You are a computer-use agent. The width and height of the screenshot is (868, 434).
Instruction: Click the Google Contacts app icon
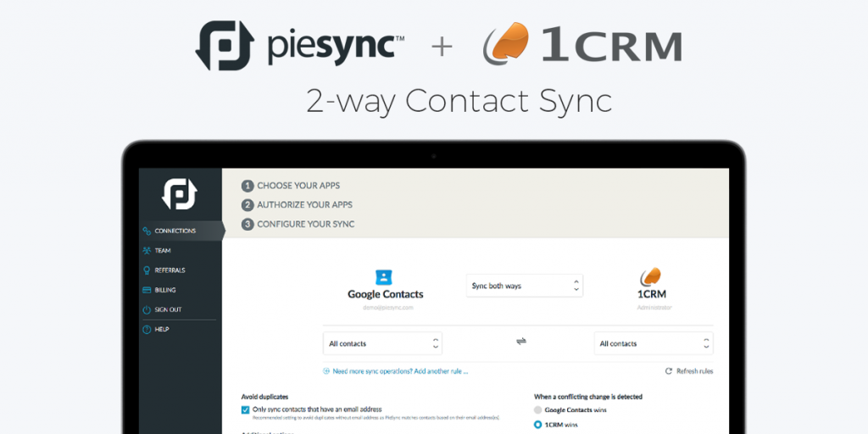click(384, 277)
